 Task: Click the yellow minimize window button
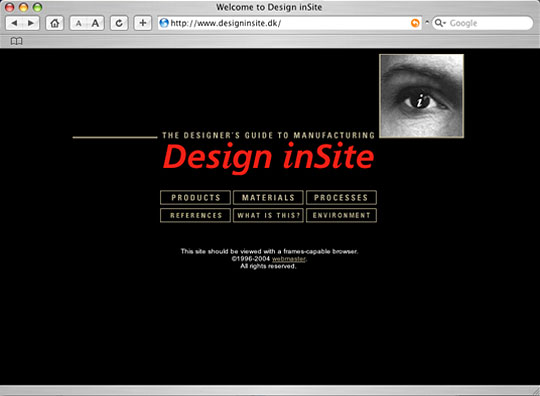click(23, 7)
